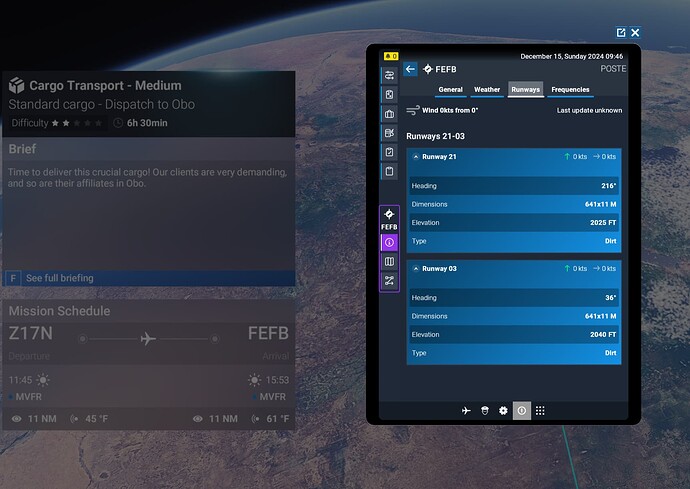Open the checklist clipboard with checkmark icon
This screenshot has height=489, width=690.
point(389,152)
